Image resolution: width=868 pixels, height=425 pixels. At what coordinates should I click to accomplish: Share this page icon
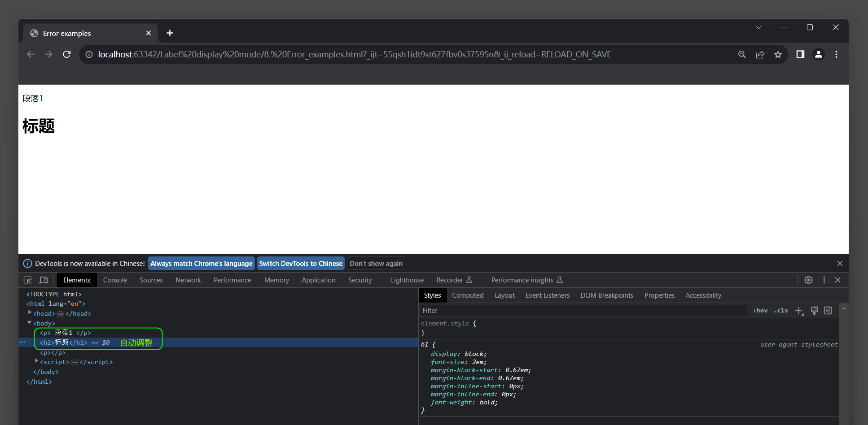[x=760, y=54]
